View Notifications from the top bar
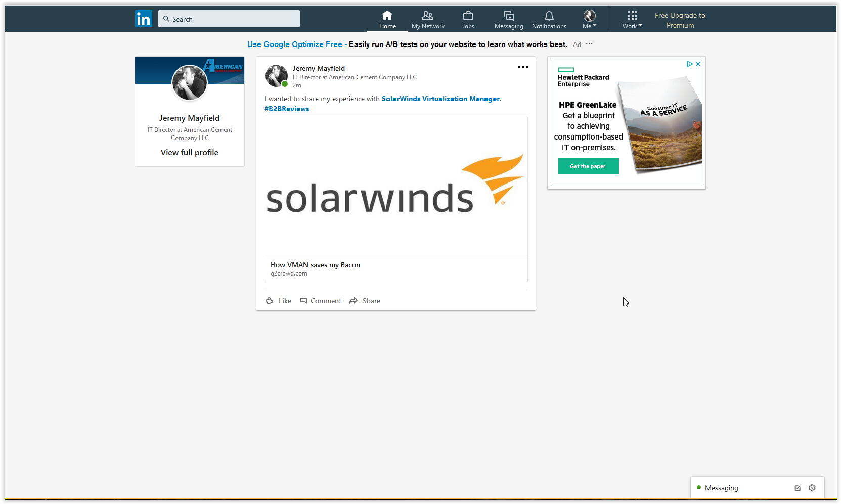Image resolution: width=841 pixels, height=504 pixels. [549, 20]
